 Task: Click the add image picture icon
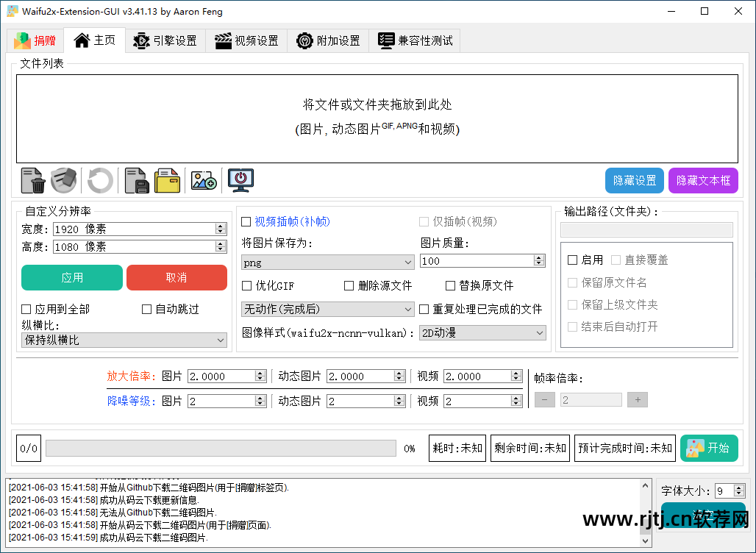pos(204,180)
